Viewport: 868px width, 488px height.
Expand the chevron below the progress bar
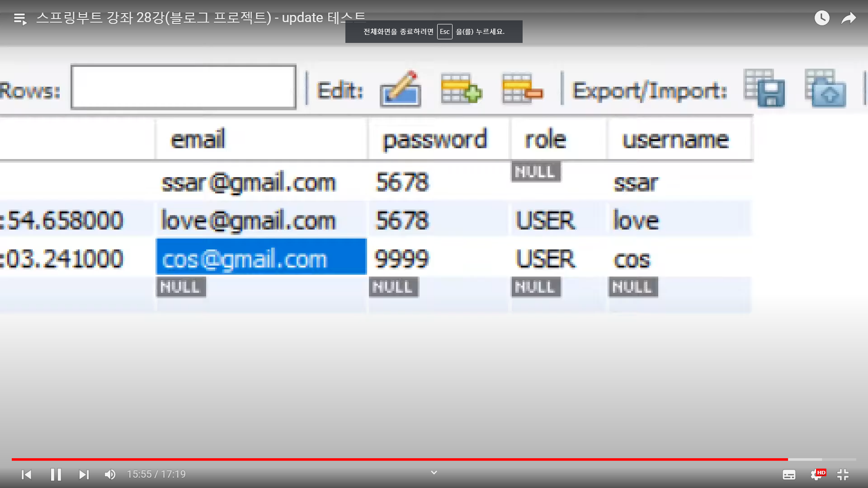coord(434,473)
